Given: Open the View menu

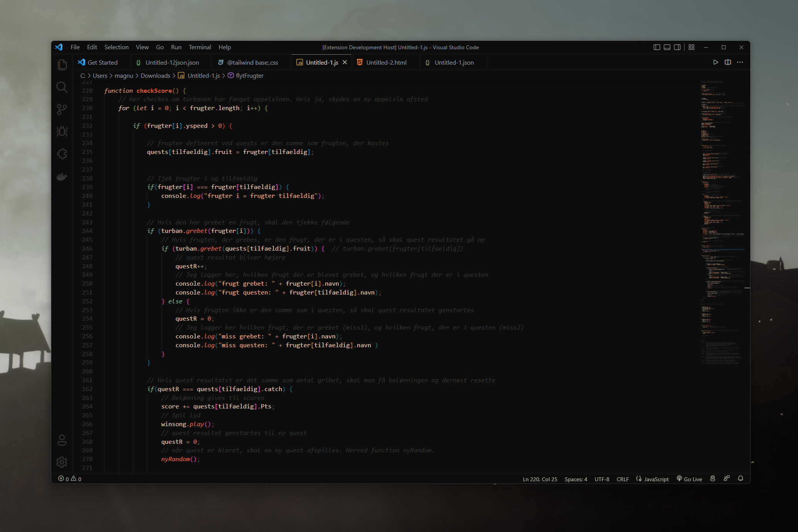Looking at the screenshot, I should pyautogui.click(x=142, y=47).
